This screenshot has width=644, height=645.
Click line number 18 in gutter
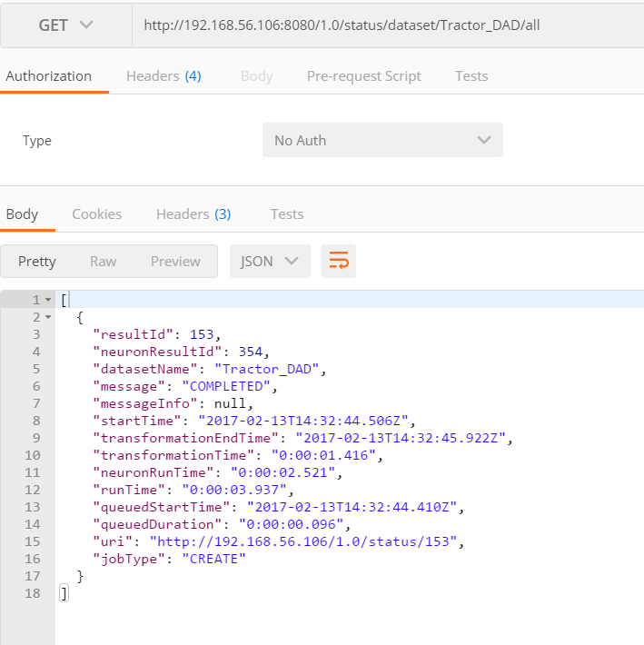33,593
